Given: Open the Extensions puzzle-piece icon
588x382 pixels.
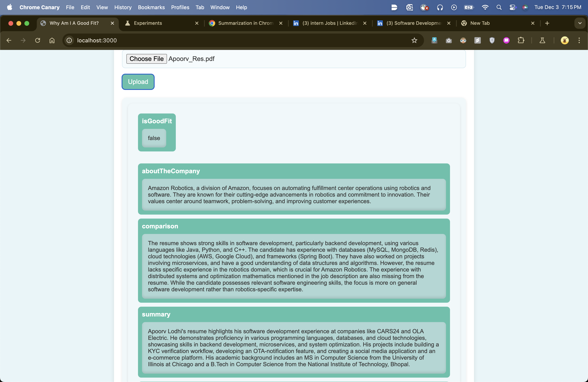Looking at the screenshot, I should pyautogui.click(x=521, y=40).
